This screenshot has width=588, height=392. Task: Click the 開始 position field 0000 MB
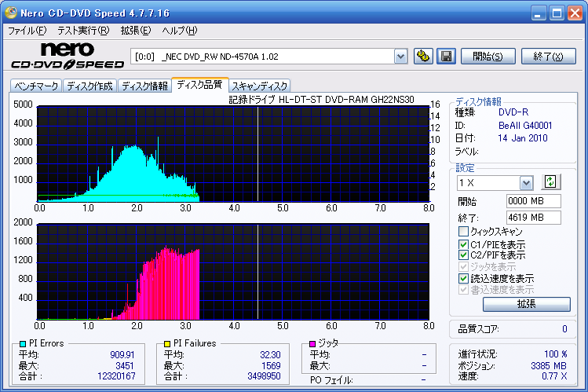(534, 201)
